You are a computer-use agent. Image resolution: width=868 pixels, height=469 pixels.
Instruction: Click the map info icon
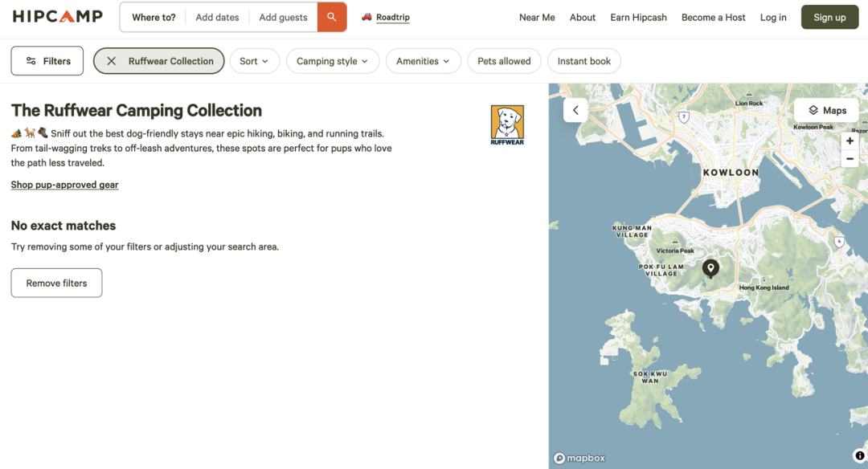(x=859, y=455)
